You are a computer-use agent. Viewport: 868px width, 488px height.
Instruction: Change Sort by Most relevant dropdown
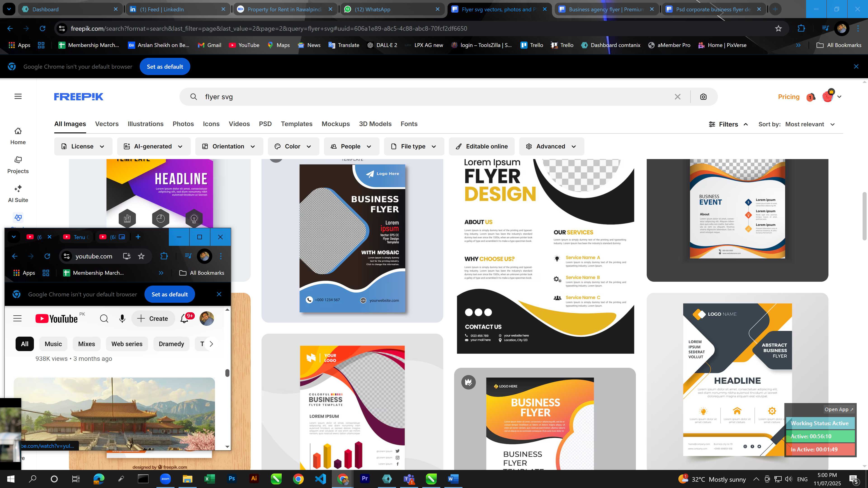810,124
